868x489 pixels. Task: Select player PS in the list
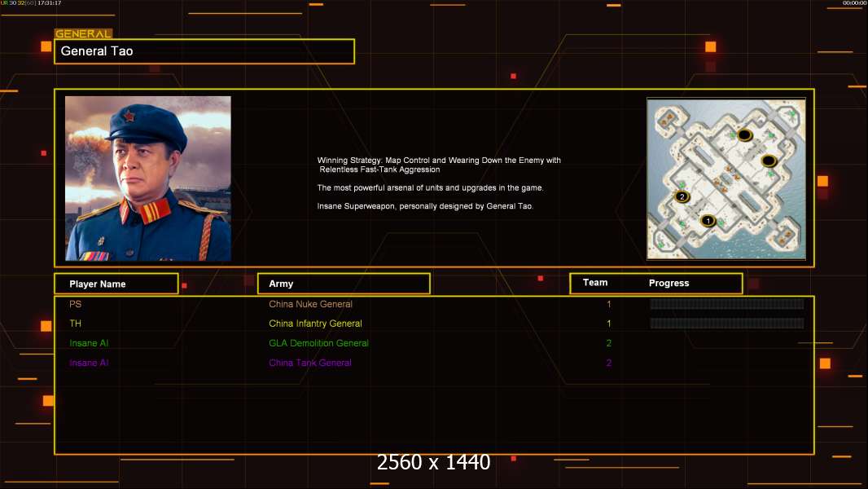(75, 304)
